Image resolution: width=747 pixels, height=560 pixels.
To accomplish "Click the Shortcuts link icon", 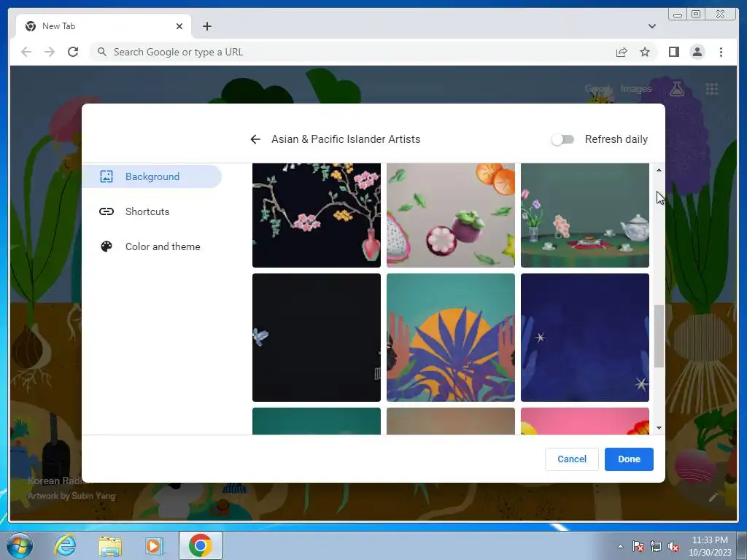I will pyautogui.click(x=107, y=211).
